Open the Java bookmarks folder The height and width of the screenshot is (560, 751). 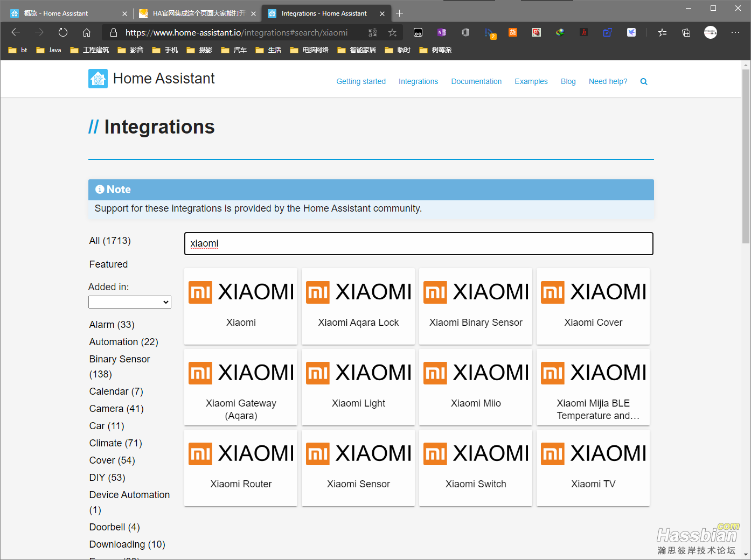[x=48, y=50]
